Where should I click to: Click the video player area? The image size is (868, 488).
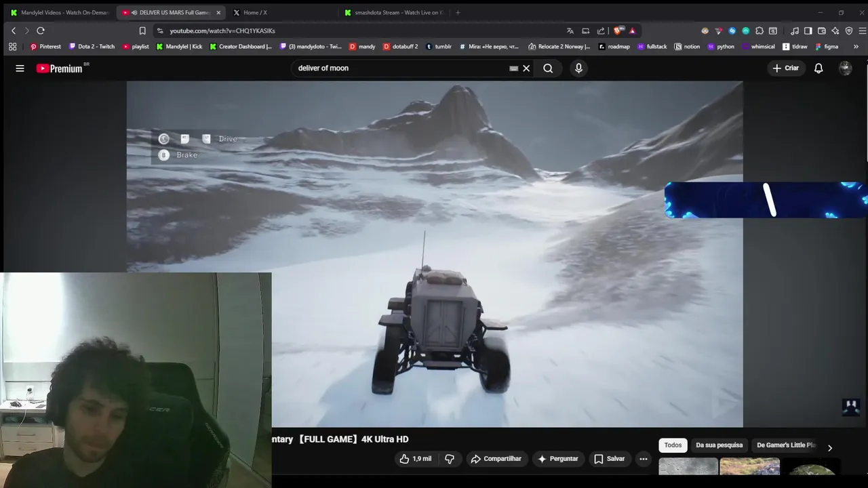pos(434,254)
